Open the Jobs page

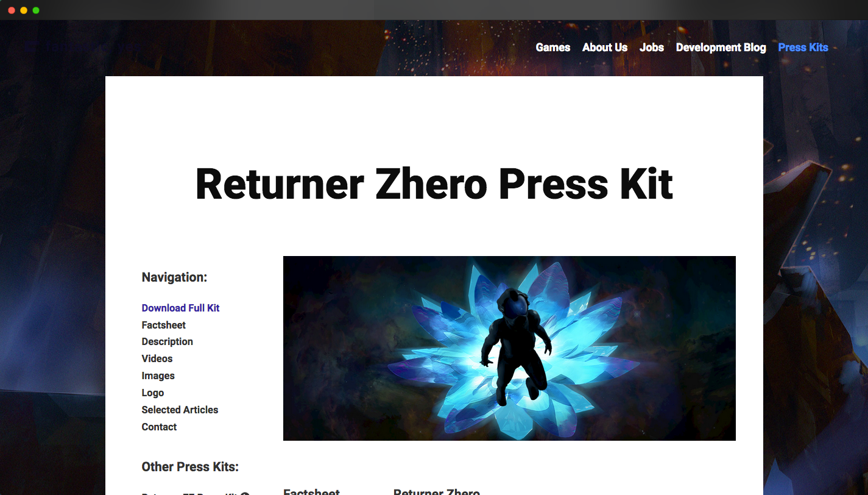[651, 48]
